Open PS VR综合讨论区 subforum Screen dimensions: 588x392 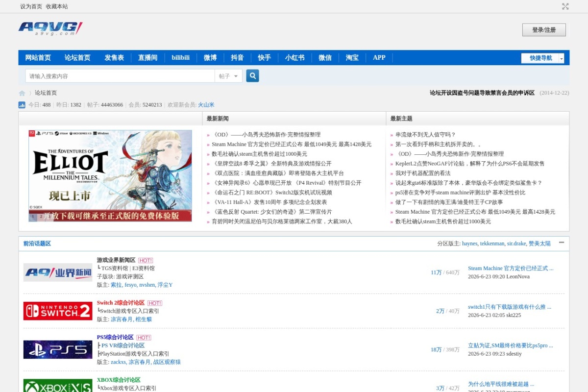123,345
